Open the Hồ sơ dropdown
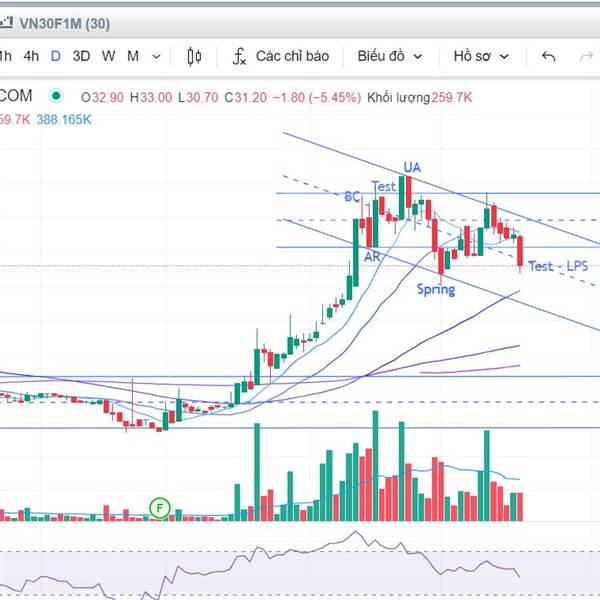The image size is (600, 600). click(x=481, y=56)
